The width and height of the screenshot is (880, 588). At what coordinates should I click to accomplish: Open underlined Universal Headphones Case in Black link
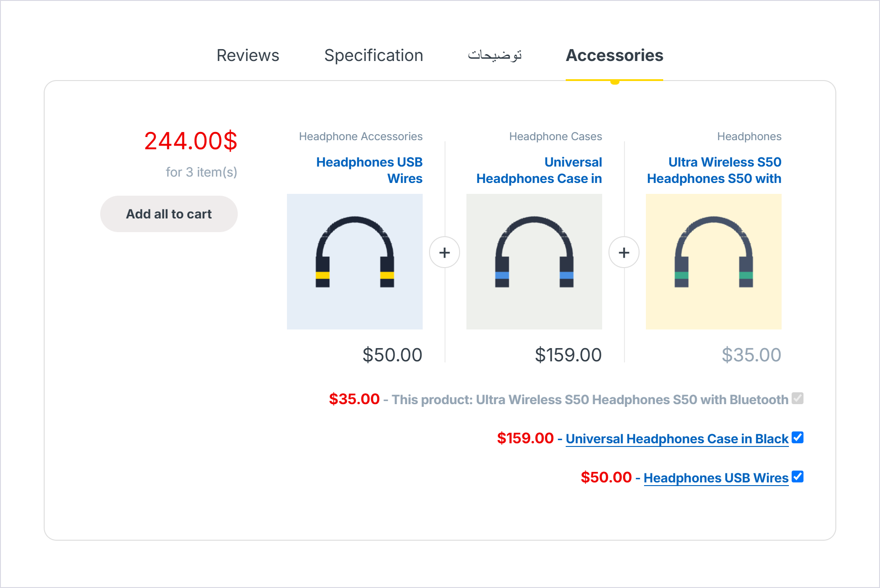677,439
